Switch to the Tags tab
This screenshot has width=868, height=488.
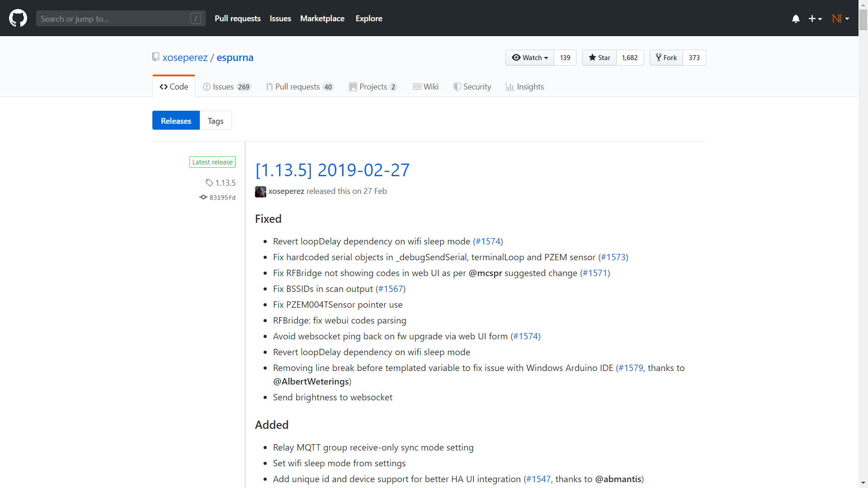click(x=216, y=121)
